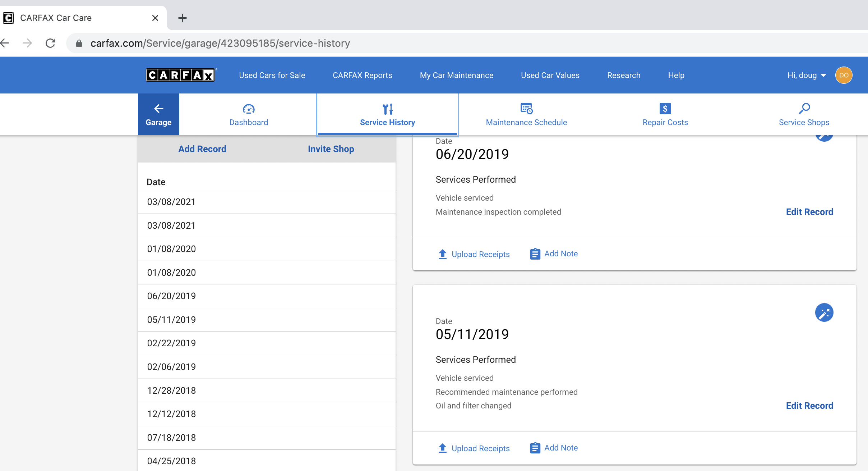Select the 12/12/2018 date row
The width and height of the screenshot is (868, 471).
[x=267, y=414]
